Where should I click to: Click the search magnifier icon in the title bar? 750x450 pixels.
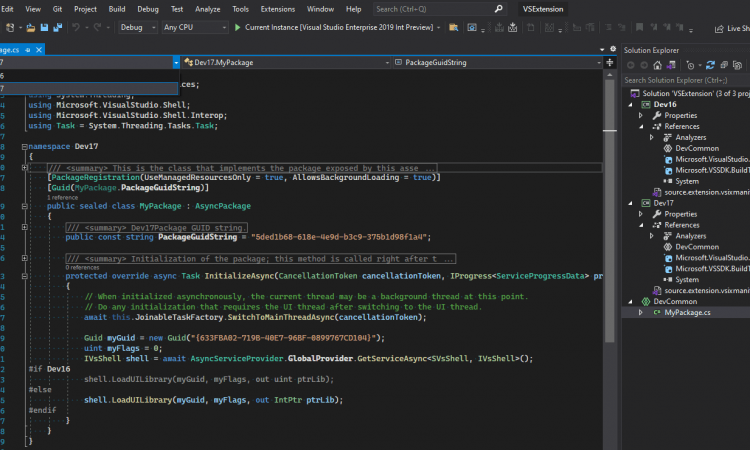tap(498, 9)
